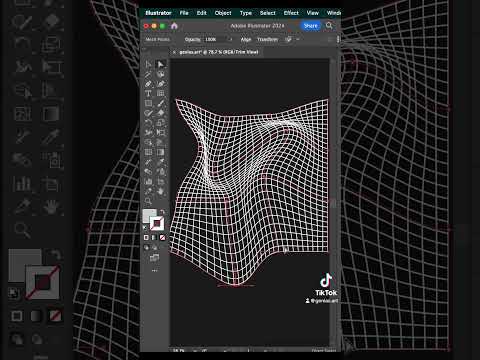Viewport: 480px width, 360px height.
Task: Open the Object menu
Action: 223,13
